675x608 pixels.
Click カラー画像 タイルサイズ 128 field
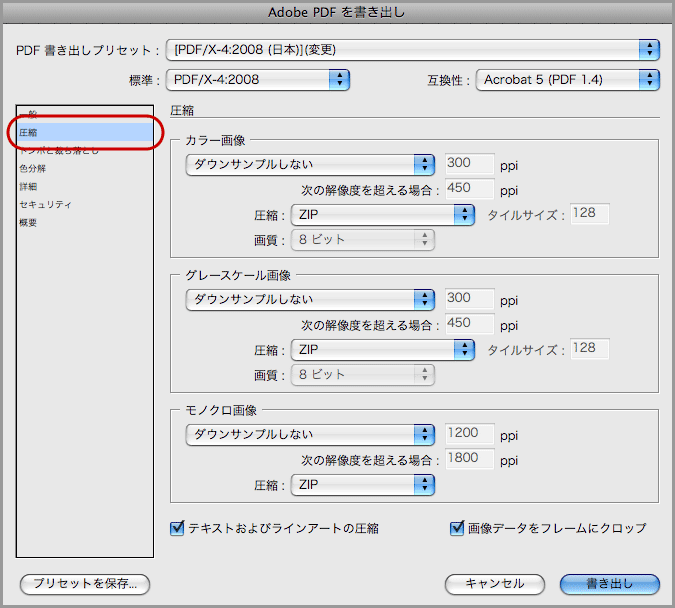590,214
